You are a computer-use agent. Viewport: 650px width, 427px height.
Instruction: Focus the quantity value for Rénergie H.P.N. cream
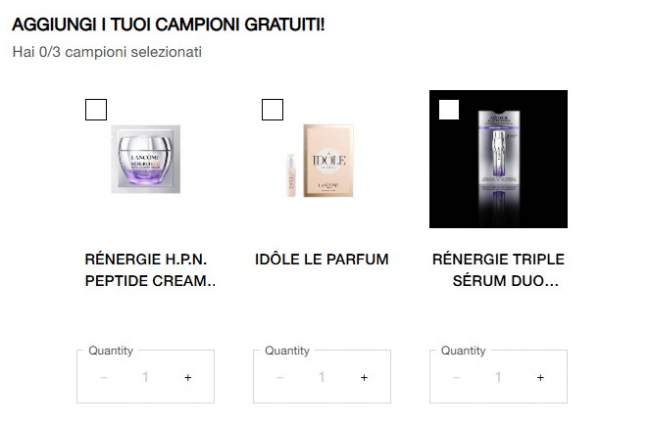[146, 378]
